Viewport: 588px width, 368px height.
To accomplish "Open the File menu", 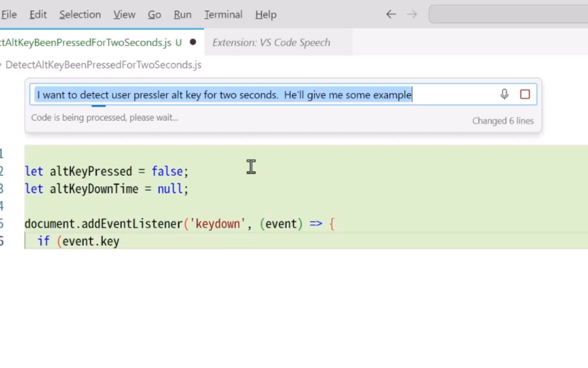I will [x=9, y=14].
